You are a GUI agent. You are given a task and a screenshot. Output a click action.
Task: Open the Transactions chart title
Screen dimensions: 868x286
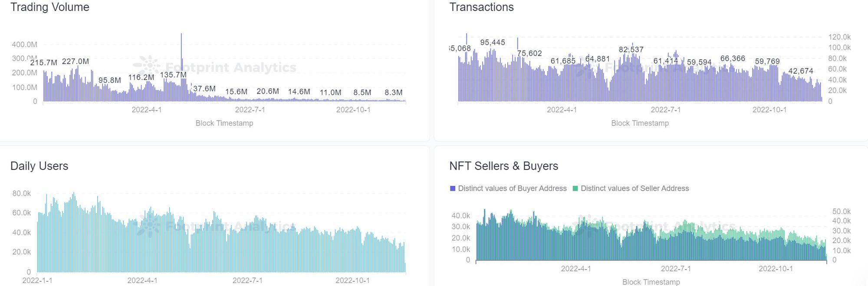[481, 7]
